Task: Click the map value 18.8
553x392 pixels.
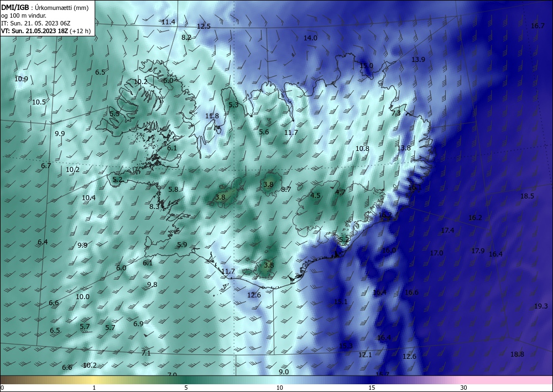Action: point(517,354)
